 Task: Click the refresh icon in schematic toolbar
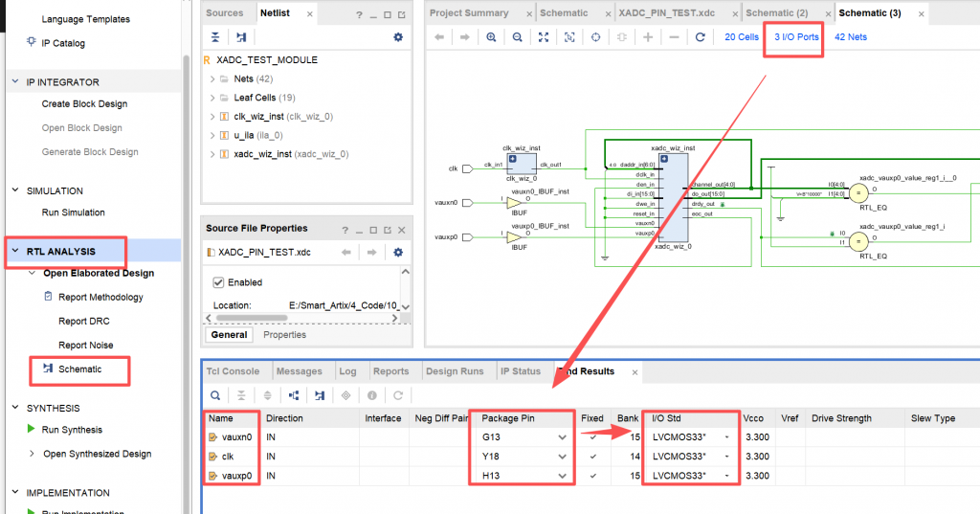click(x=700, y=37)
